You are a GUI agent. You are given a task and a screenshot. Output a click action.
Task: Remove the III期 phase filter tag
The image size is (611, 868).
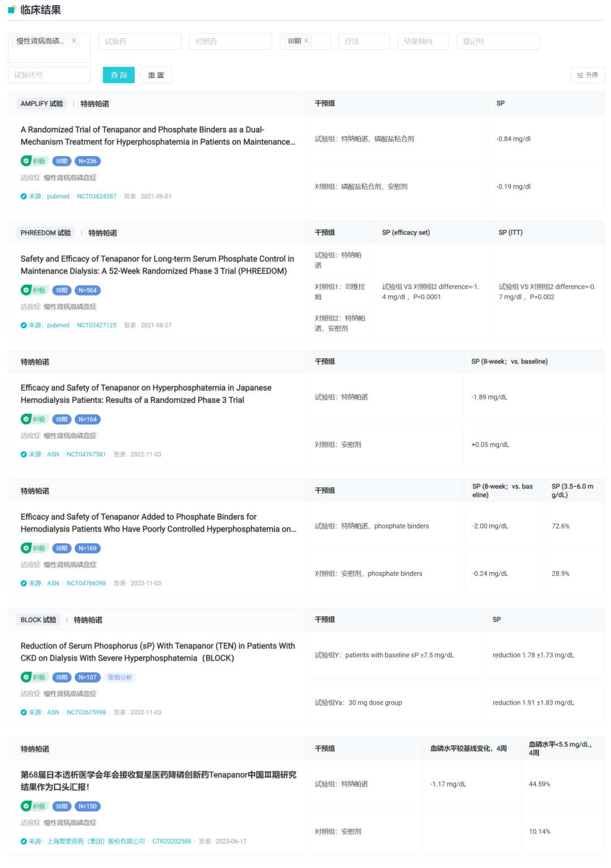coord(307,41)
